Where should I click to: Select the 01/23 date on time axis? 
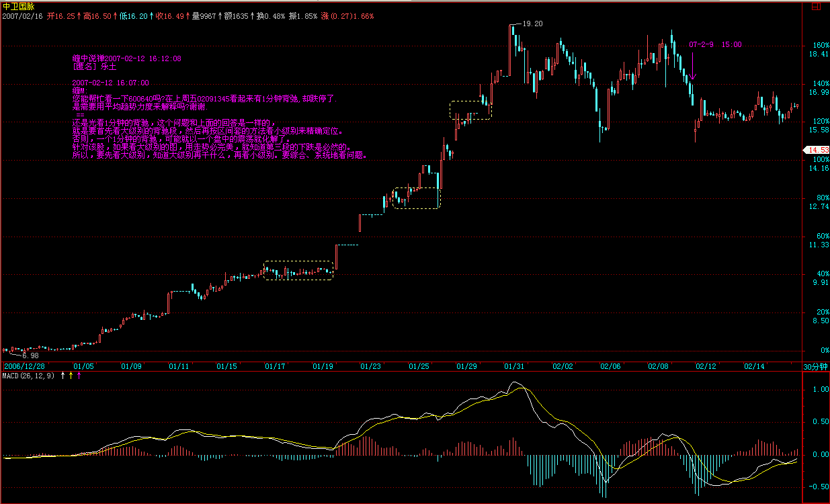[370, 366]
